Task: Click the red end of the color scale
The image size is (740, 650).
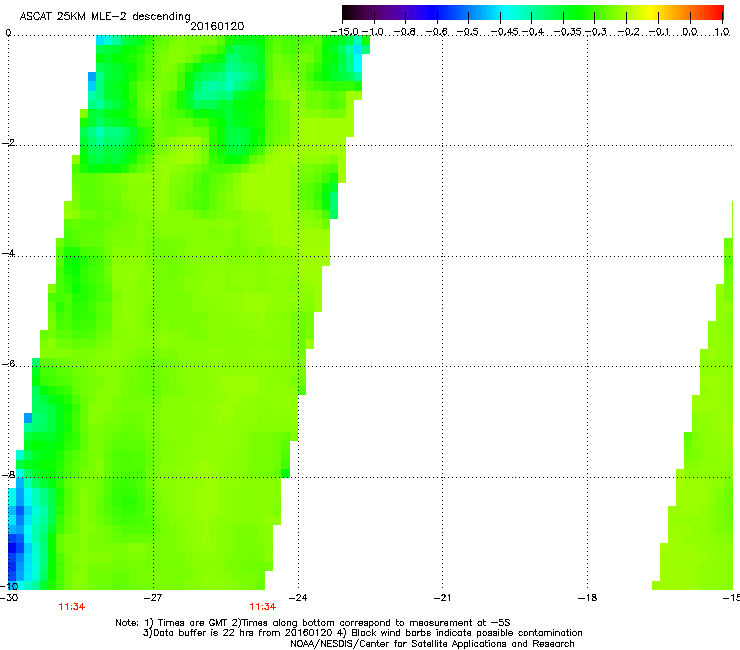Action: coord(716,12)
